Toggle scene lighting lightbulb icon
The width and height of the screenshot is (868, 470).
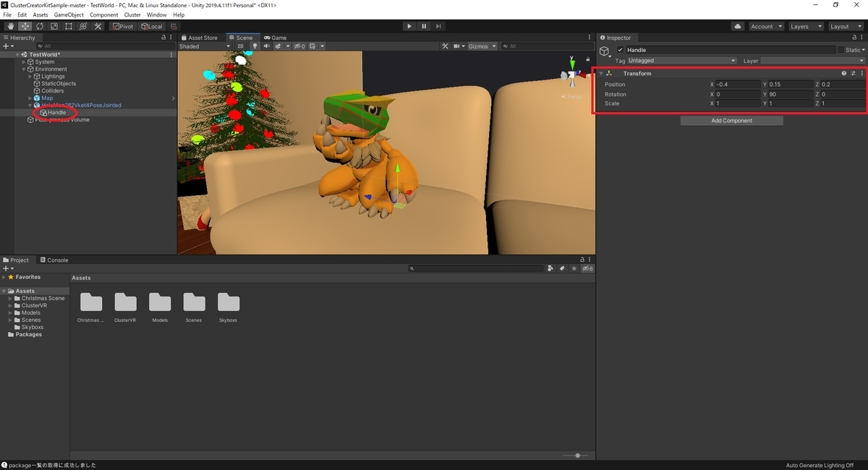254,46
